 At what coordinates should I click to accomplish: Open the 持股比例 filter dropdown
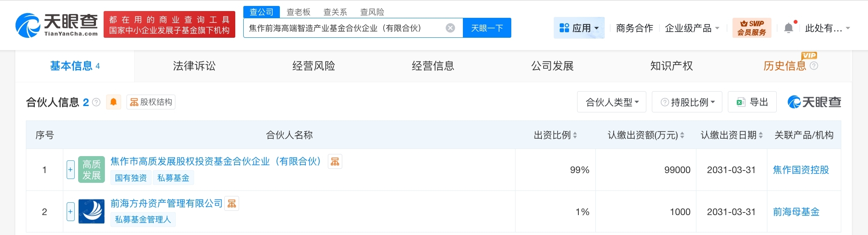click(687, 102)
